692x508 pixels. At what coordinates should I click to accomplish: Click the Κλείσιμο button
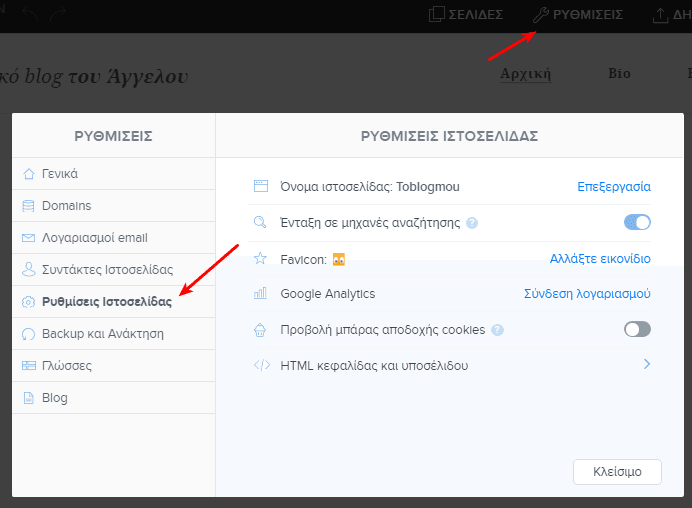[617, 472]
